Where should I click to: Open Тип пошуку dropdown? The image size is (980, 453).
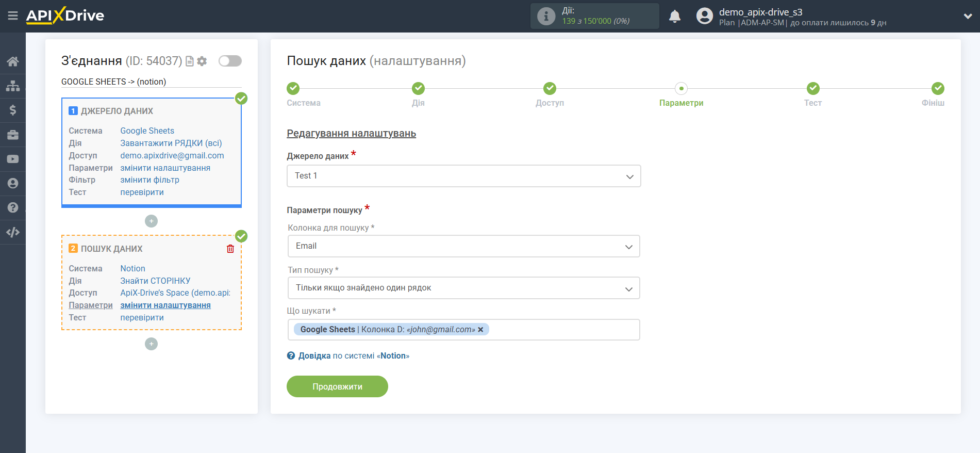(x=464, y=288)
